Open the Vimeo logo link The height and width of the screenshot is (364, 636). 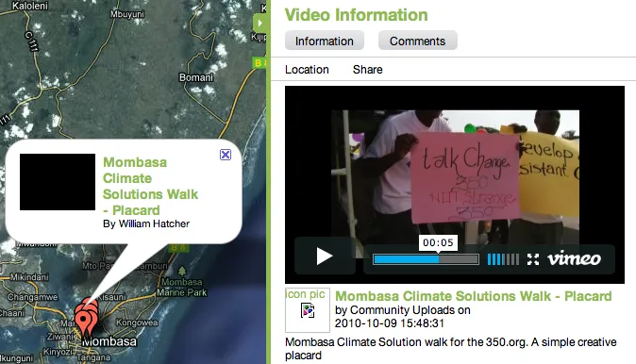pos(574,258)
